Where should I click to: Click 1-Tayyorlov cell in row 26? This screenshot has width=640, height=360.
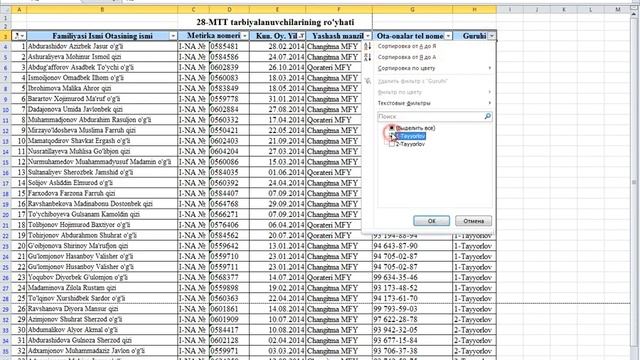point(473,278)
